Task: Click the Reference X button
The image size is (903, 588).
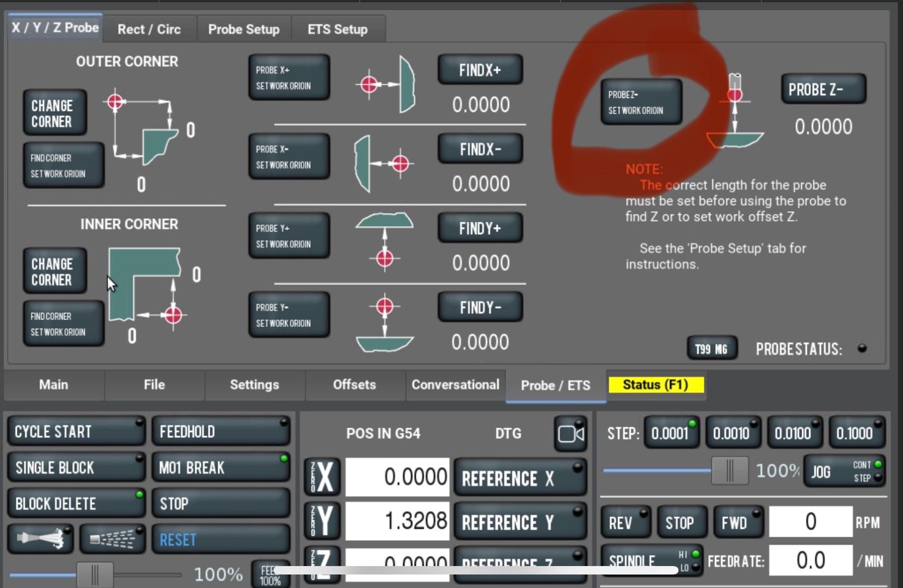Action: (x=519, y=478)
